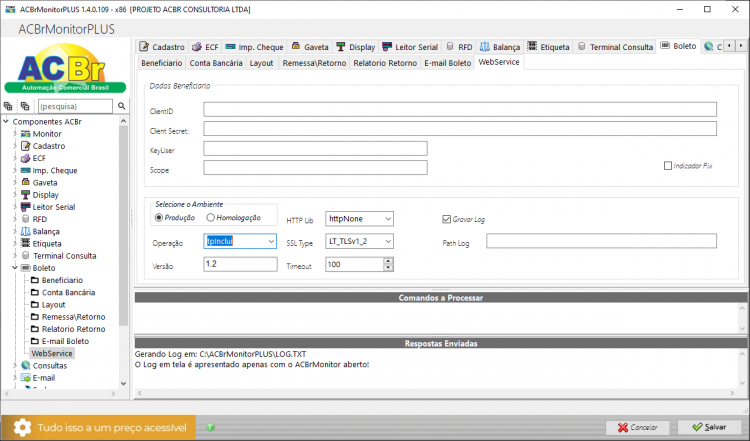Click the Leitor Serial tree icon
The width and height of the screenshot is (750, 441).
[25, 207]
